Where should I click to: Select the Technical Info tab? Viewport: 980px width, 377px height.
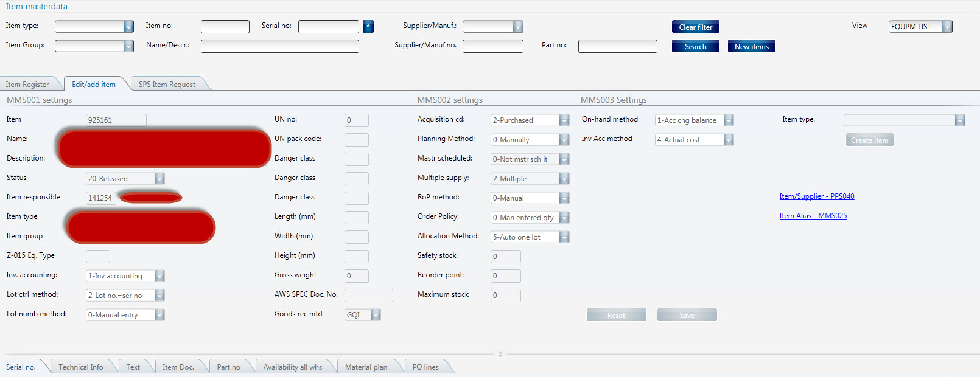coord(81,367)
